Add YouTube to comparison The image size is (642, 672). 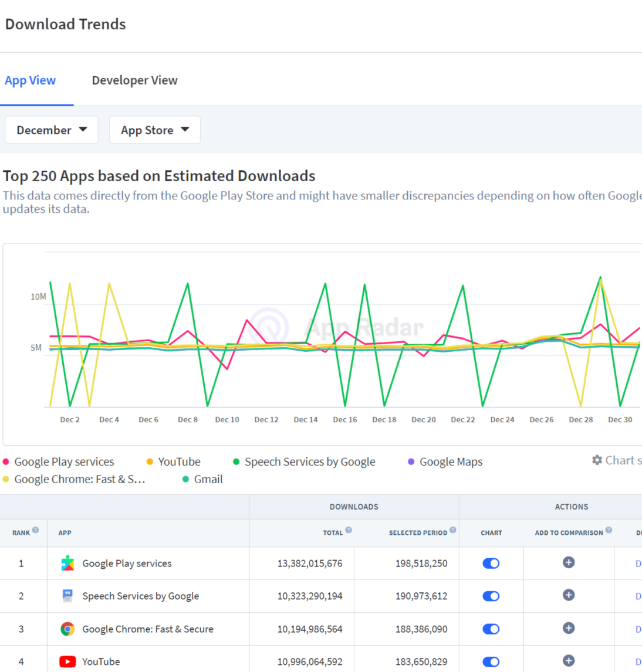click(569, 661)
